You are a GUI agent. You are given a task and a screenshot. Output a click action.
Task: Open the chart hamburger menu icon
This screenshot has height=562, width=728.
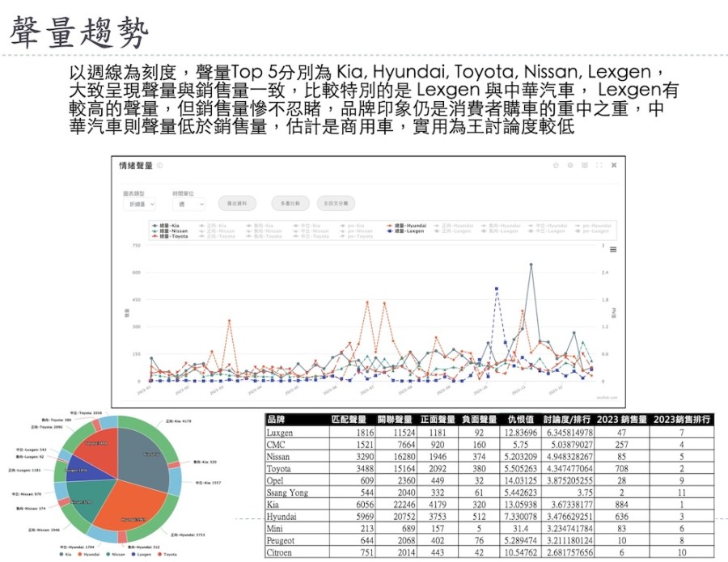coord(613,250)
